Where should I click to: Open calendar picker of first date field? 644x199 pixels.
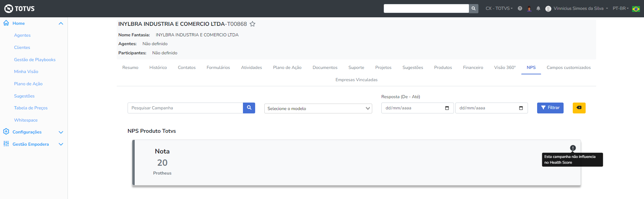(x=447, y=108)
